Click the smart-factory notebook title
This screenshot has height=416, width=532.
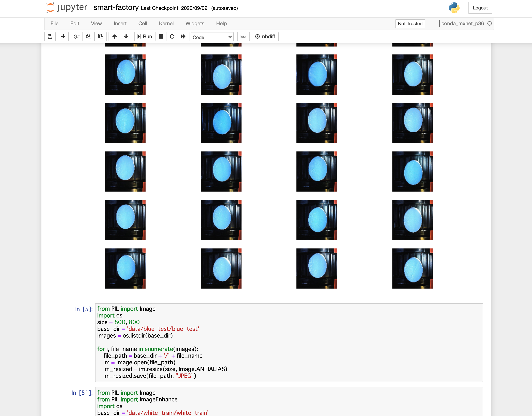point(116,7)
